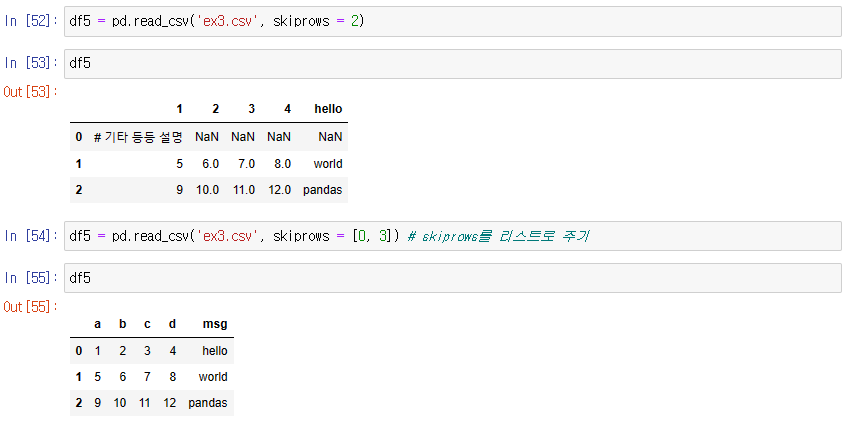This screenshot has width=847, height=425.
Task: Click the '# 기타 등등 설명' cell
Action: pyautogui.click(x=138, y=137)
